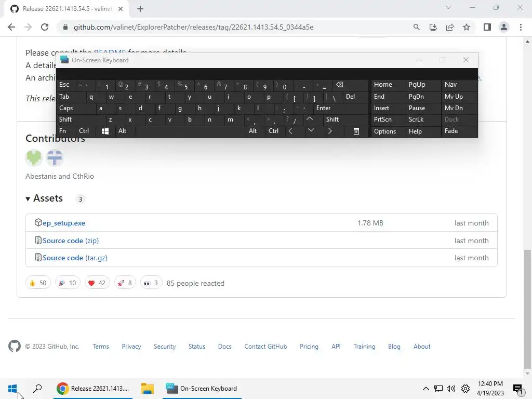Open File Explorer from taskbar

click(x=147, y=389)
